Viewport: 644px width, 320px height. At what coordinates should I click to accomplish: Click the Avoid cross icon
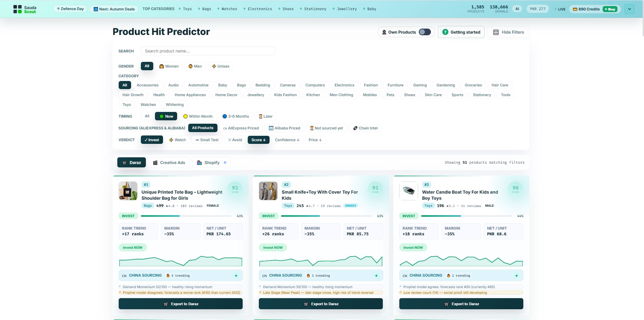(x=230, y=140)
